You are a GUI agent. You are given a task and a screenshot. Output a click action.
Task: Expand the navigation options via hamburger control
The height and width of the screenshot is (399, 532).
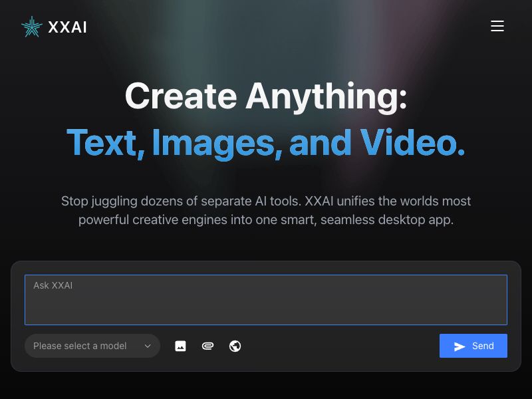click(497, 26)
